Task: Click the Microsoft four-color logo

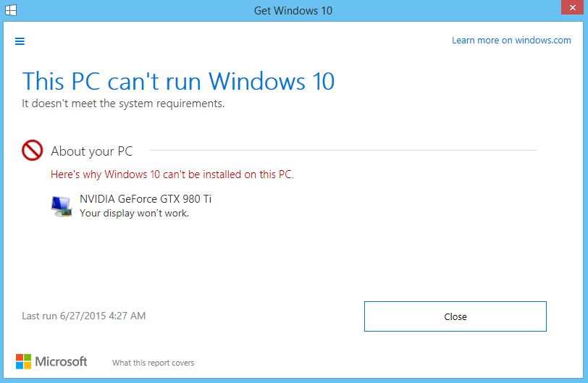Action: (x=24, y=361)
